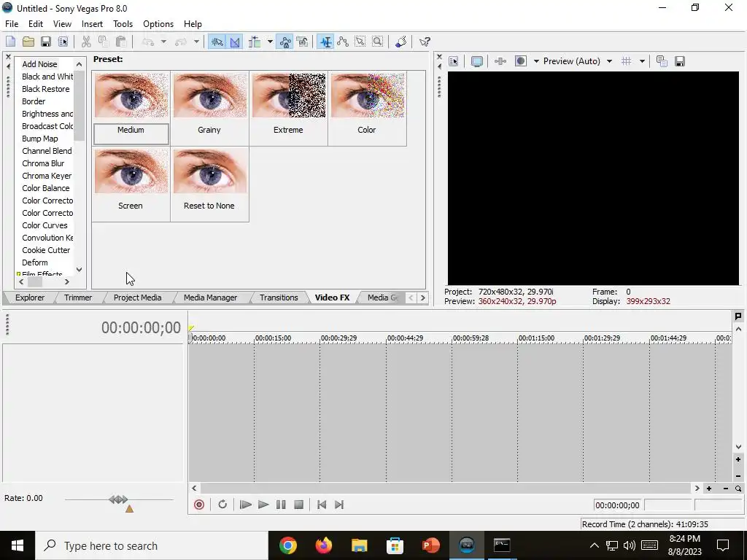747x560 pixels.
Task: Open the Help menu
Action: [193, 24]
